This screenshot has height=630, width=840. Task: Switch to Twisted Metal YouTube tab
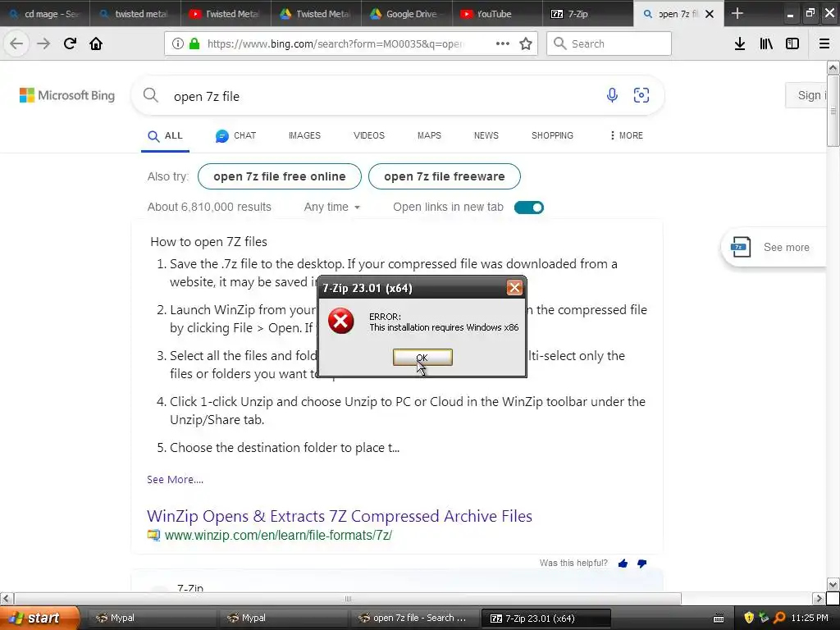226,13
